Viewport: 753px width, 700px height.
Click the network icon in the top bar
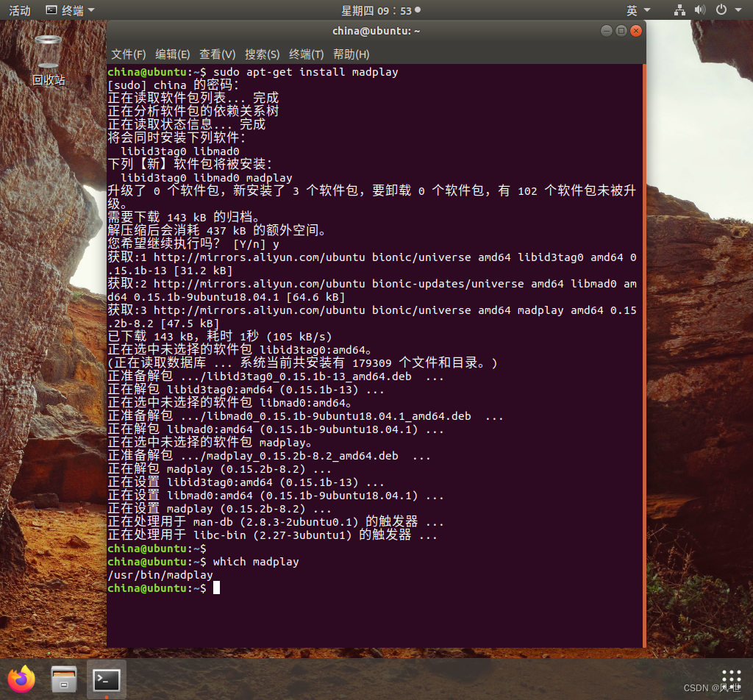point(679,10)
